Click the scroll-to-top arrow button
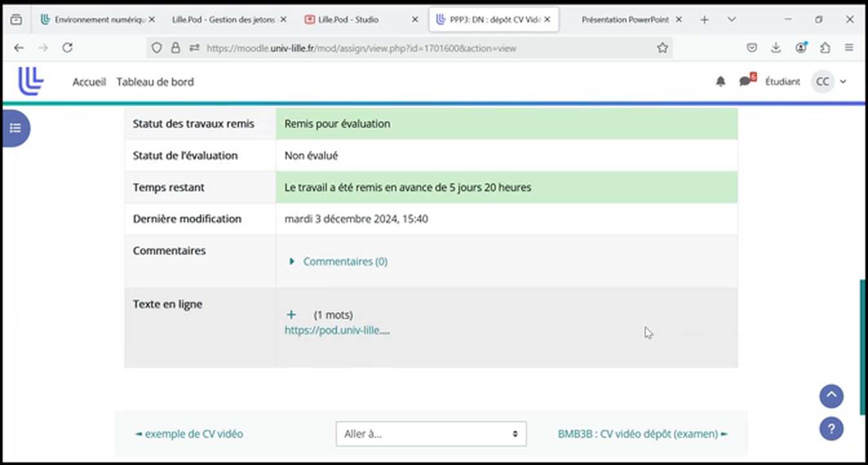This screenshot has height=465, width=868. click(x=831, y=396)
